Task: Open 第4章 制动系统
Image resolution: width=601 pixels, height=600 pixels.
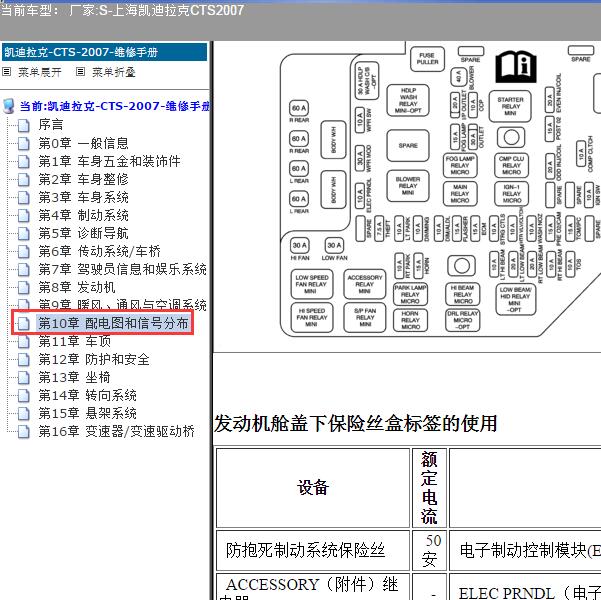Action: pos(83,215)
